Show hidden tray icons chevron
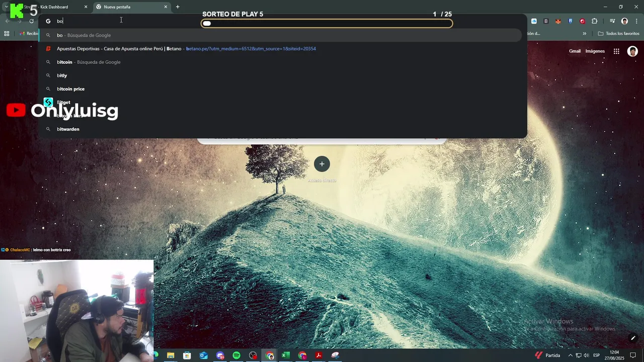This screenshot has width=644, height=362. pos(570,355)
